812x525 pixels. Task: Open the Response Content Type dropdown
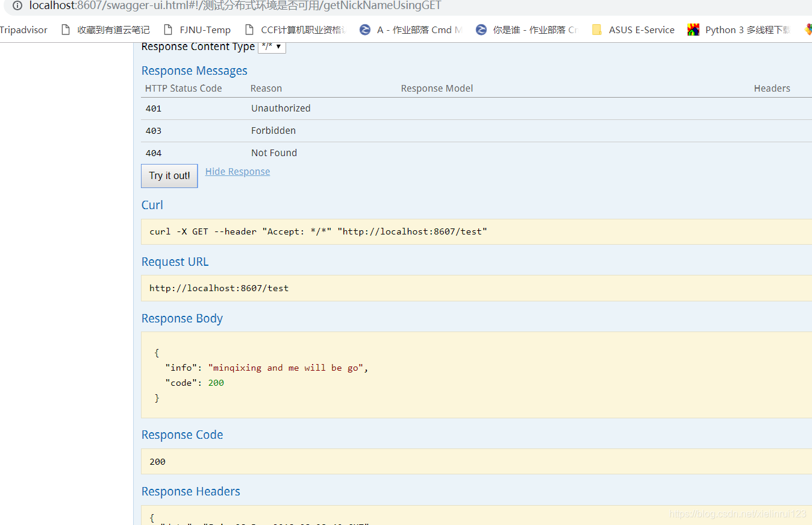point(272,46)
